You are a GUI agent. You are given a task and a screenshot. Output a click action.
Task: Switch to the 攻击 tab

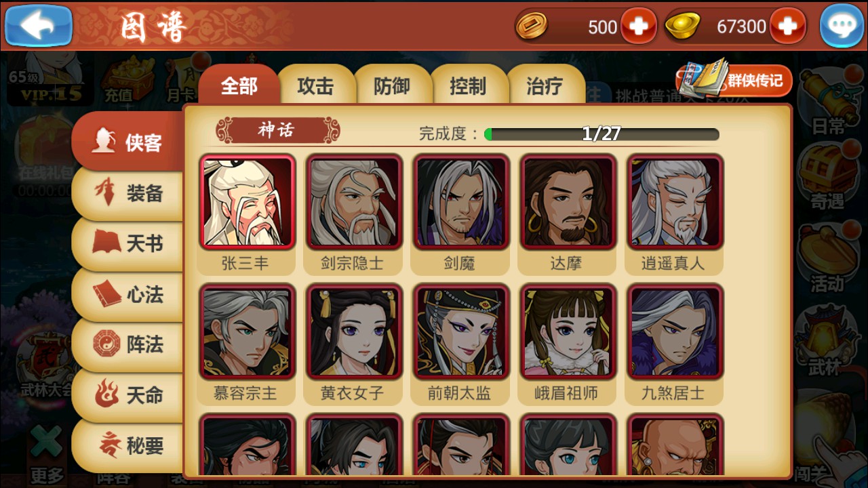point(316,86)
